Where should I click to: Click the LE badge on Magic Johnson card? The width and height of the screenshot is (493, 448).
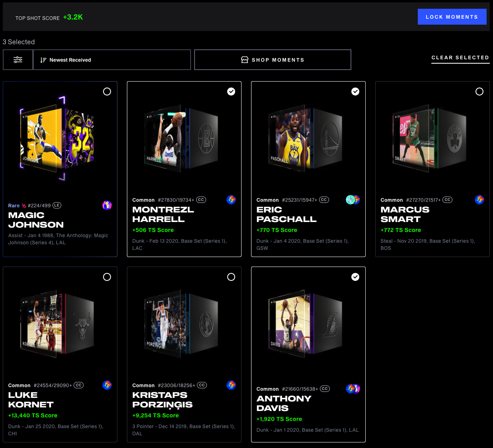coord(57,205)
